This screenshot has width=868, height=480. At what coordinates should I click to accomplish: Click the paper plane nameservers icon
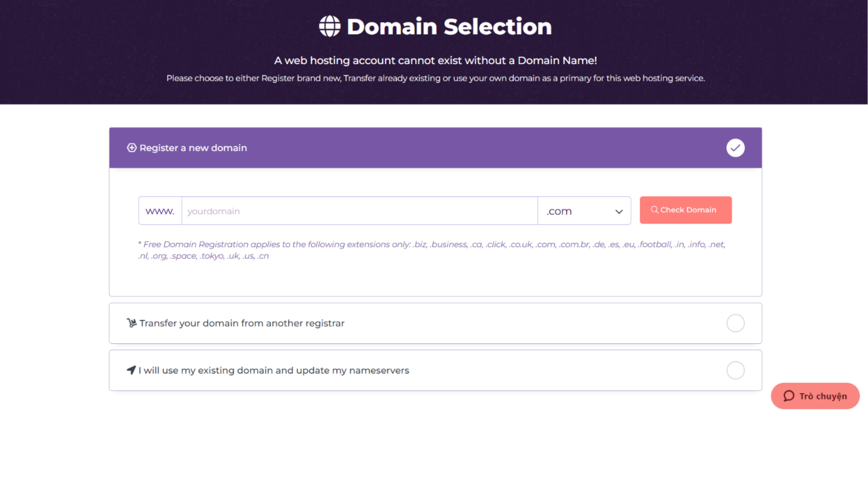[x=131, y=370]
